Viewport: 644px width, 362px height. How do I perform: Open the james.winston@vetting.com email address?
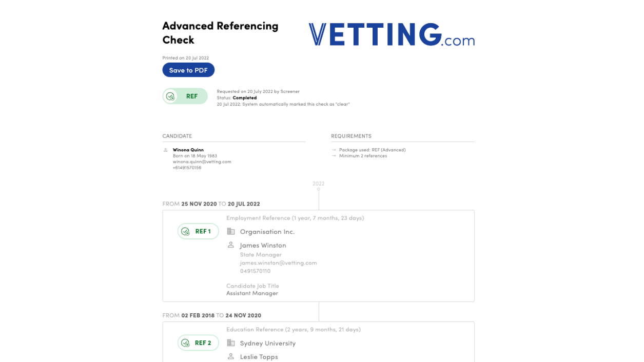click(x=278, y=263)
